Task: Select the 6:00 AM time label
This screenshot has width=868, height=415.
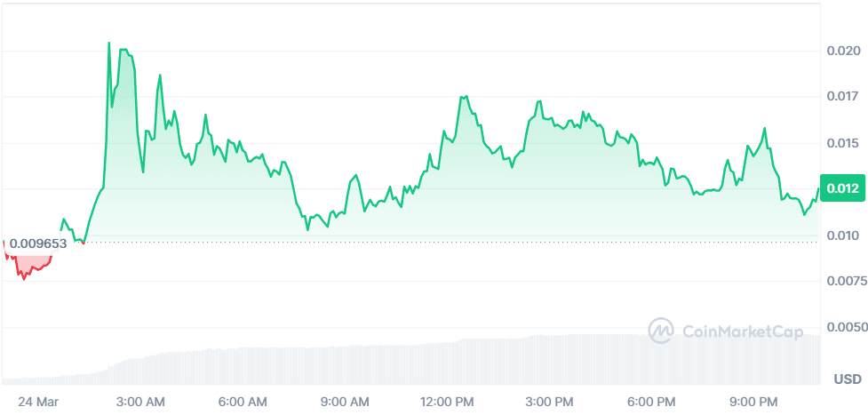Action: [243, 400]
